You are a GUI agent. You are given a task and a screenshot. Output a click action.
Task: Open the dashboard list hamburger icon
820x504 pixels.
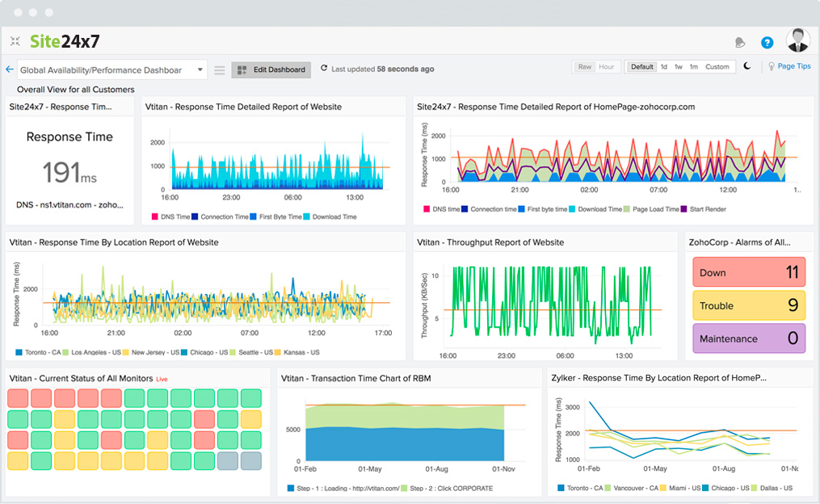click(219, 69)
